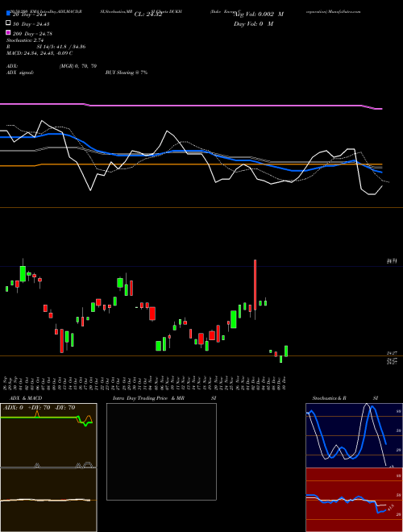Click the 'ADX: 0 +DY: 70 -DY: 70' readout
Image resolution: width=403 pixels, height=532 pixels.
39,408
